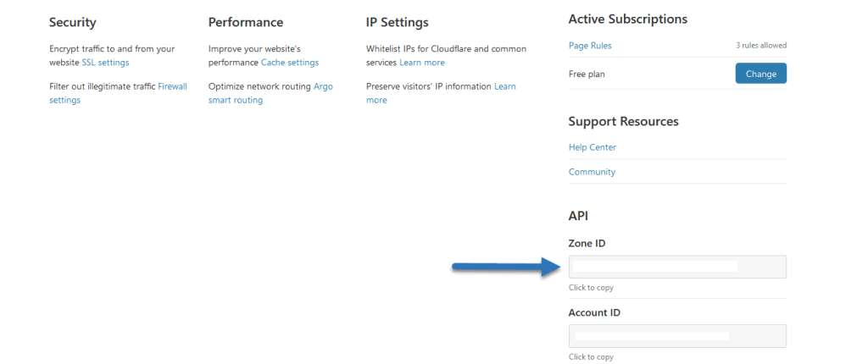Click Learn more about whitelisting Cloudflare IPs

tap(422, 63)
